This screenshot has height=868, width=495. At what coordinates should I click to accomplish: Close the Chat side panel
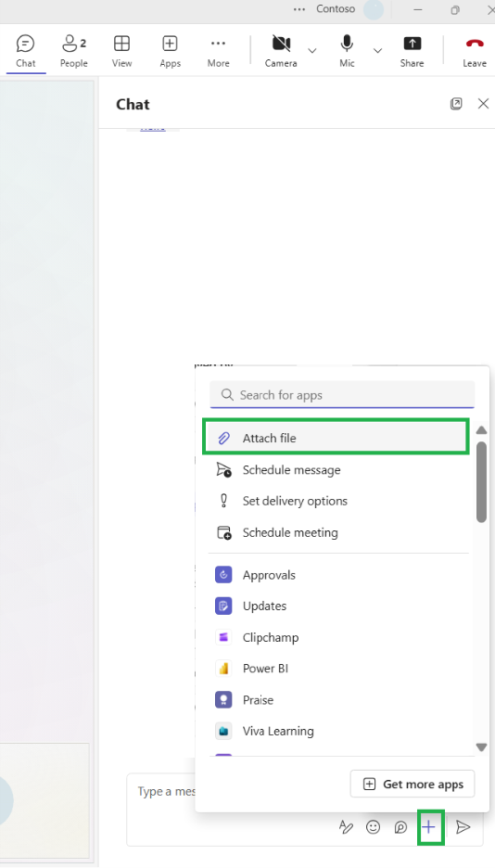(x=483, y=104)
